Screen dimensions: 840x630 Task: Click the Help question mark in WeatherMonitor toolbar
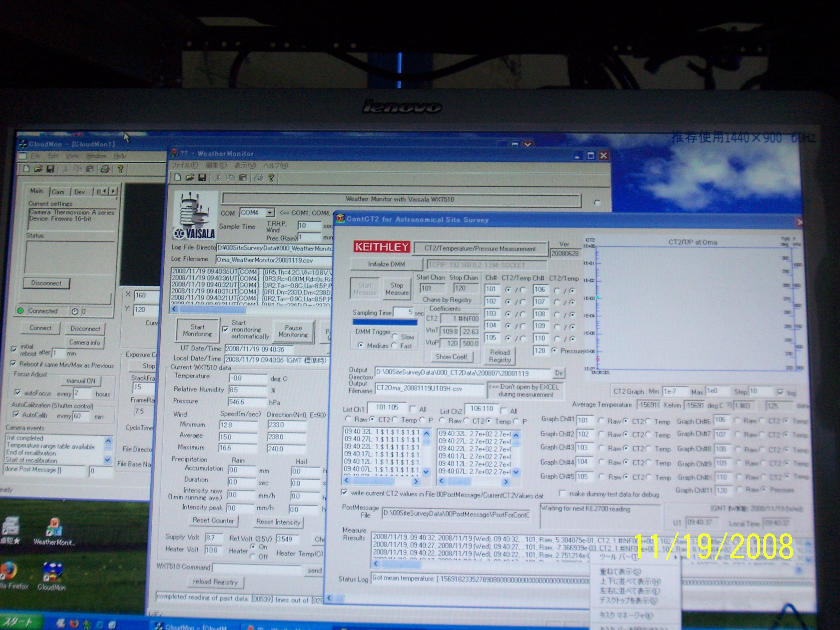(271, 178)
